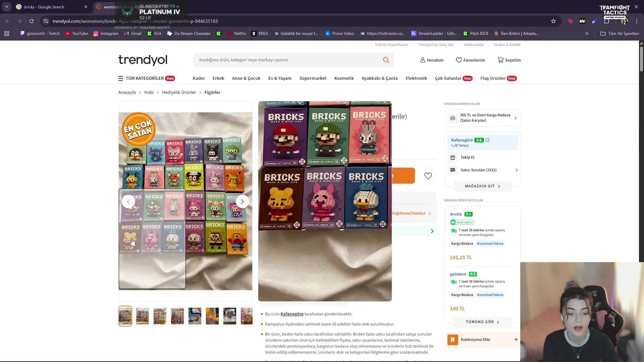Go to Hediyelik Ürünler breadcrumb
644x362 pixels.
pyautogui.click(x=179, y=93)
